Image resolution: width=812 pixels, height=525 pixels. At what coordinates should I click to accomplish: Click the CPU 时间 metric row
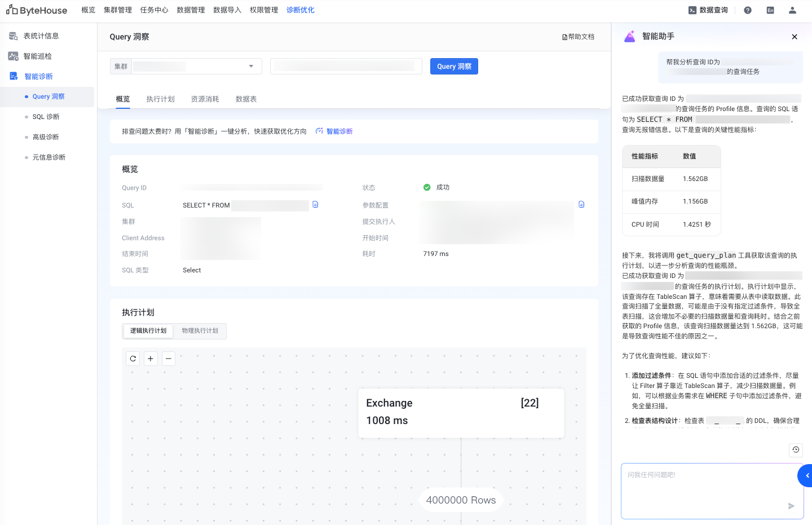672,224
